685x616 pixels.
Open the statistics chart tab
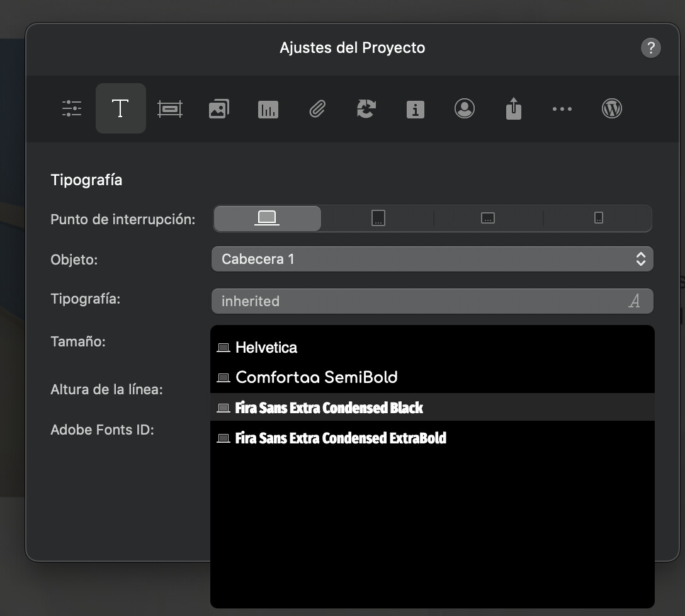coord(268,110)
